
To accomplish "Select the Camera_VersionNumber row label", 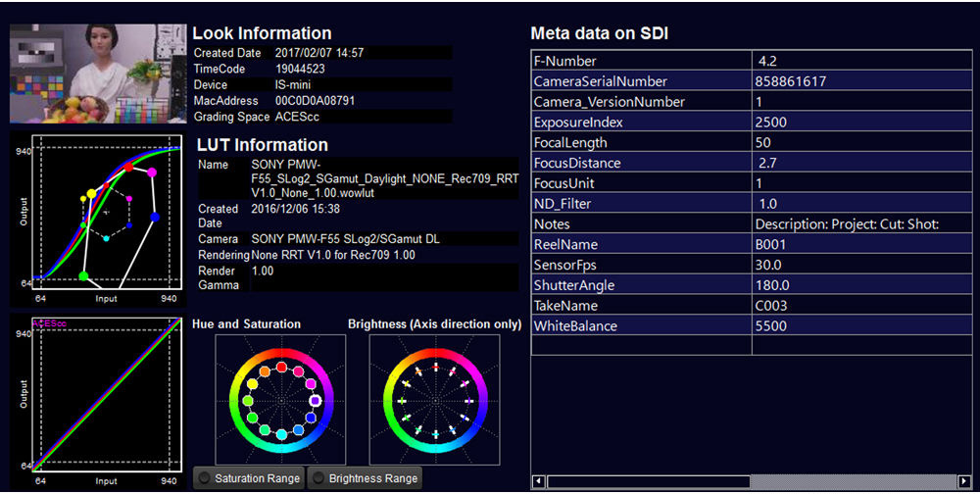I will [609, 102].
